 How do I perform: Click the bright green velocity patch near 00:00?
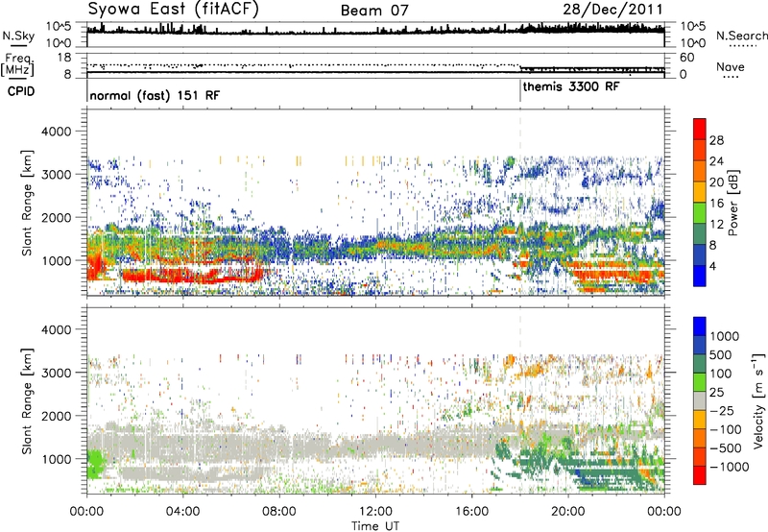click(x=95, y=465)
